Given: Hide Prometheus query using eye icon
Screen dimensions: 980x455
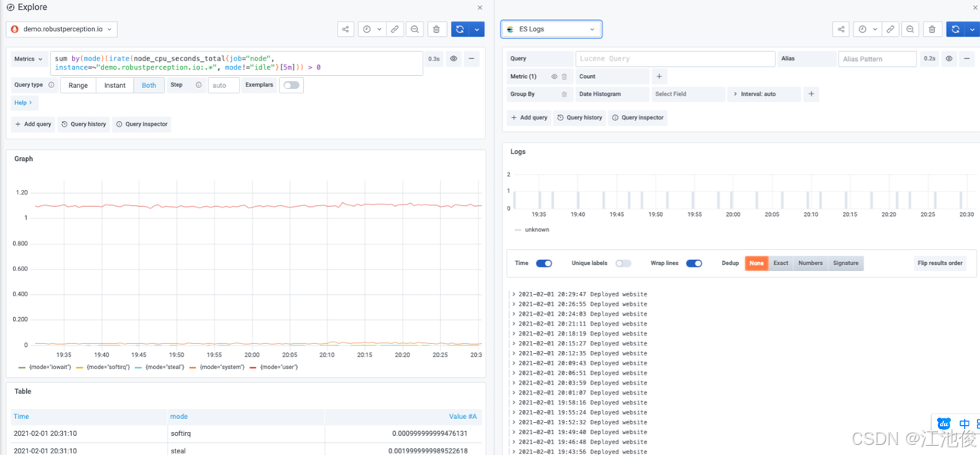Looking at the screenshot, I should [453, 58].
